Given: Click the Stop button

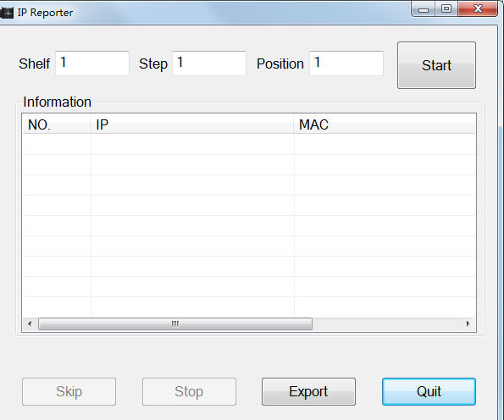Looking at the screenshot, I should pos(189,391).
